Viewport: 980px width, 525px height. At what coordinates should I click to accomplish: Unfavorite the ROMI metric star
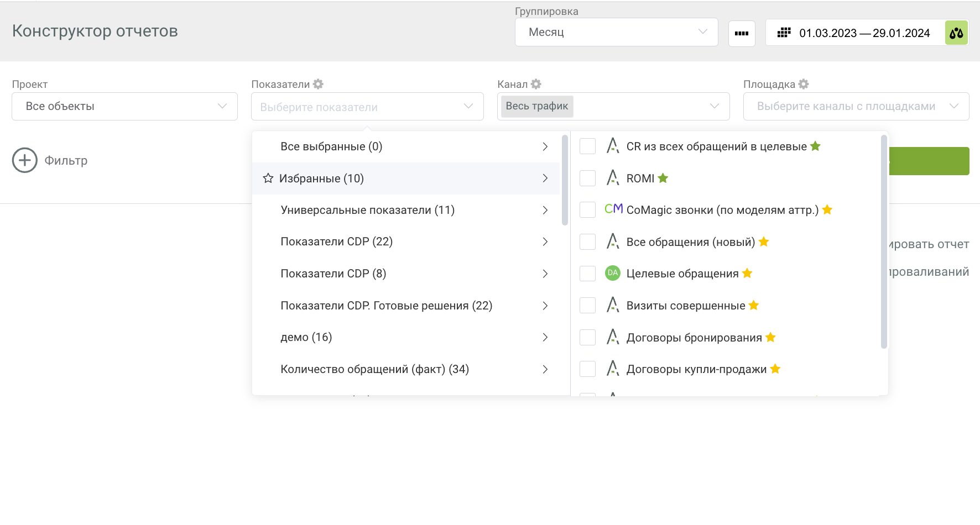663,179
